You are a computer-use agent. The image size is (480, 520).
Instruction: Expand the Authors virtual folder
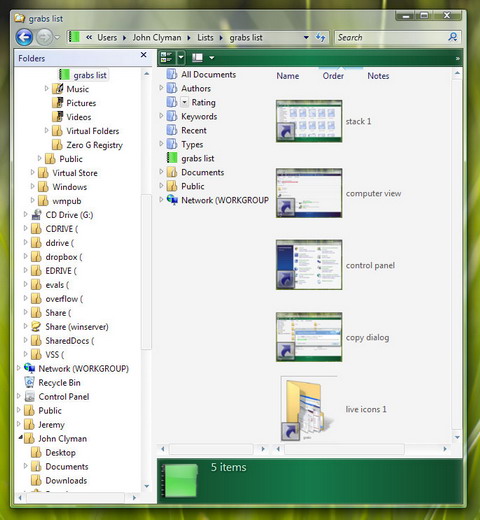coord(161,88)
